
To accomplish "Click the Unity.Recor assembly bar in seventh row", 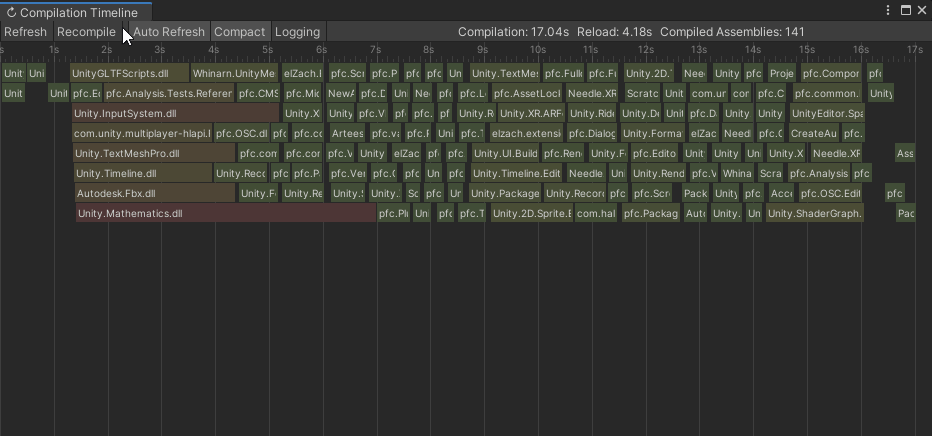I will (575, 194).
